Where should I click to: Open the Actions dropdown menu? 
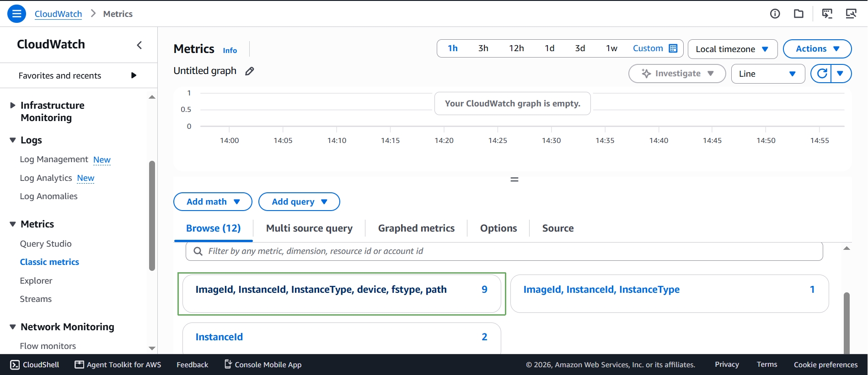click(817, 49)
